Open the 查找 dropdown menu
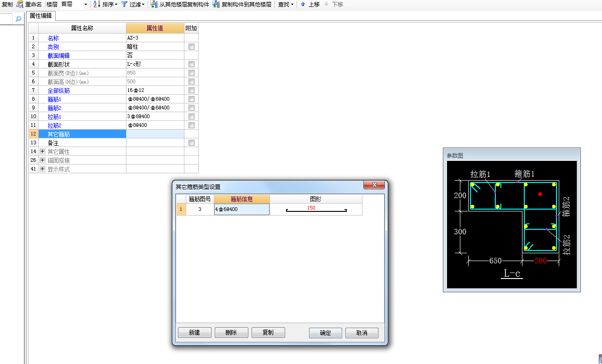The width and height of the screenshot is (602, 364). 286,4
